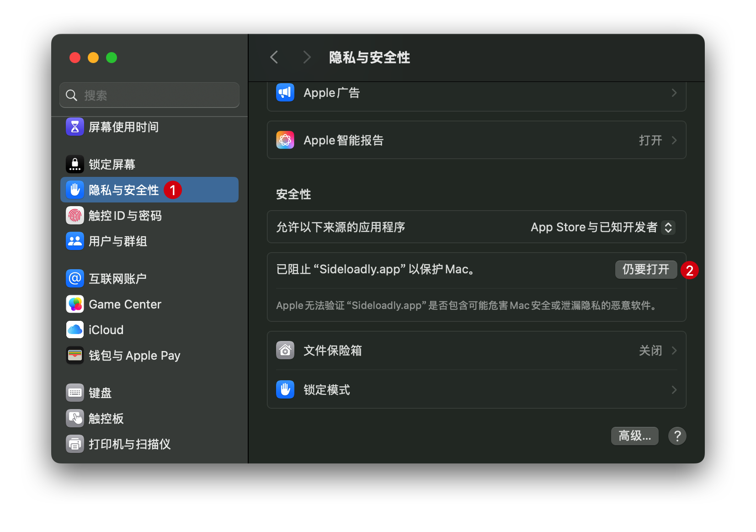Viewport: 756px width, 532px height.
Task: Click the 互联网账户 @ icon
Action: coord(75,279)
